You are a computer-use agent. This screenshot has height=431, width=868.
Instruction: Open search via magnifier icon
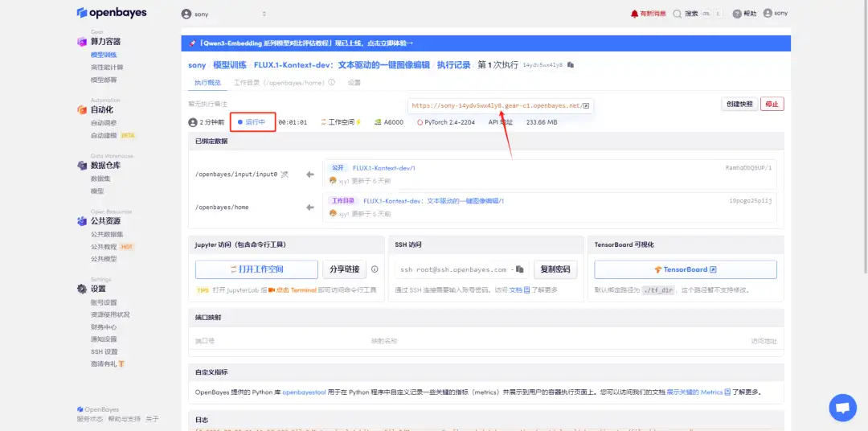point(677,14)
